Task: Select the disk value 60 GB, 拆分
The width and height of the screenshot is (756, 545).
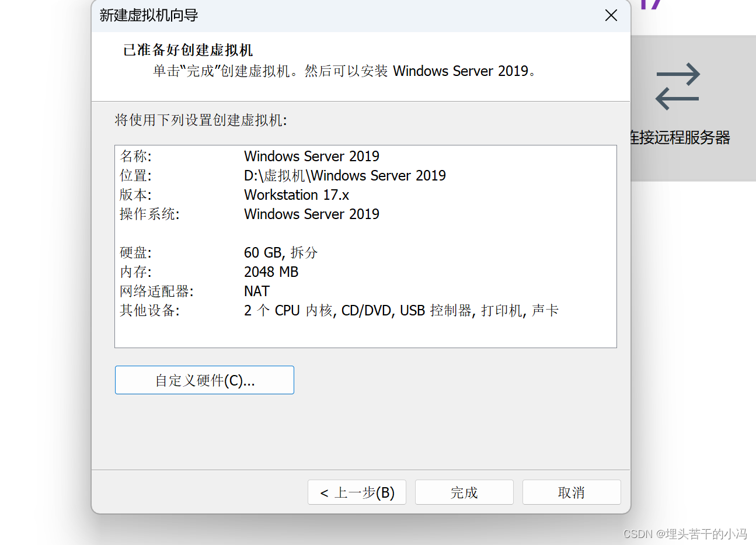Action: coord(281,252)
